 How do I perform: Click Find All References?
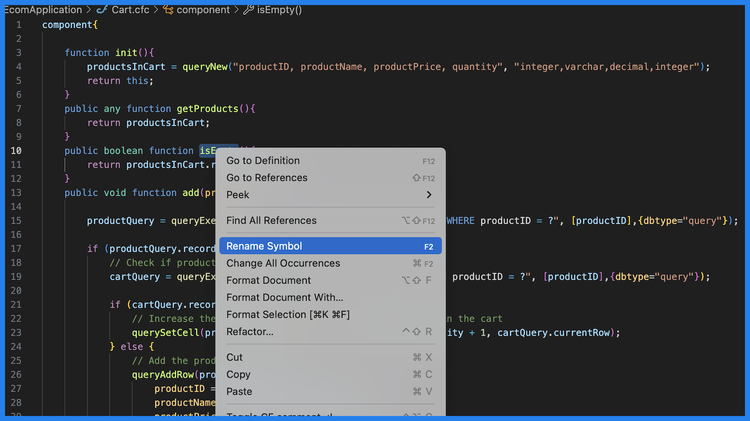click(x=271, y=221)
